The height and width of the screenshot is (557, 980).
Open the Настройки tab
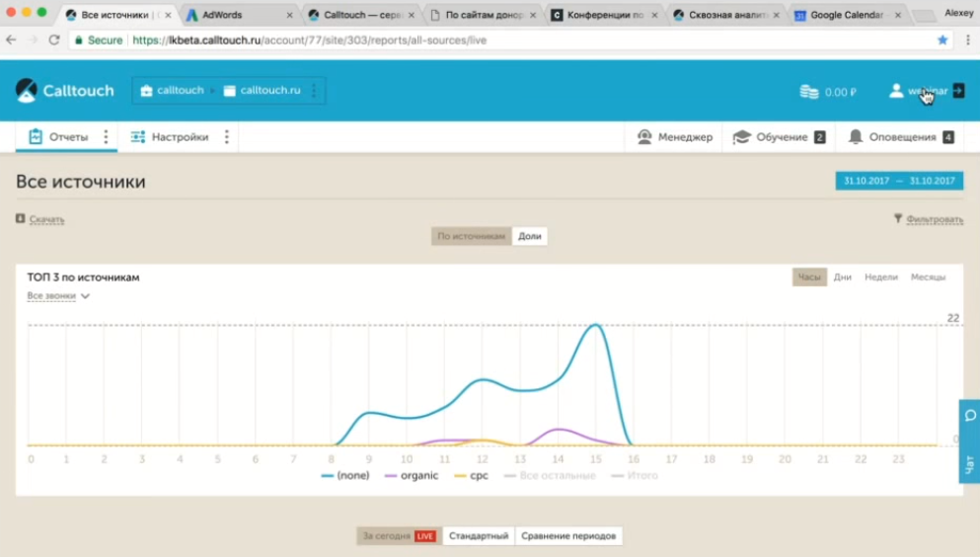[170, 137]
